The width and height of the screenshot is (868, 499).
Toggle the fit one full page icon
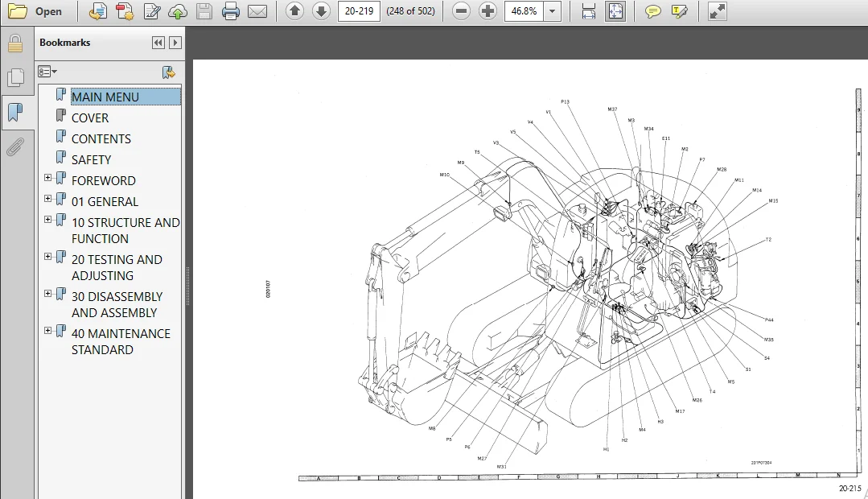coord(615,11)
